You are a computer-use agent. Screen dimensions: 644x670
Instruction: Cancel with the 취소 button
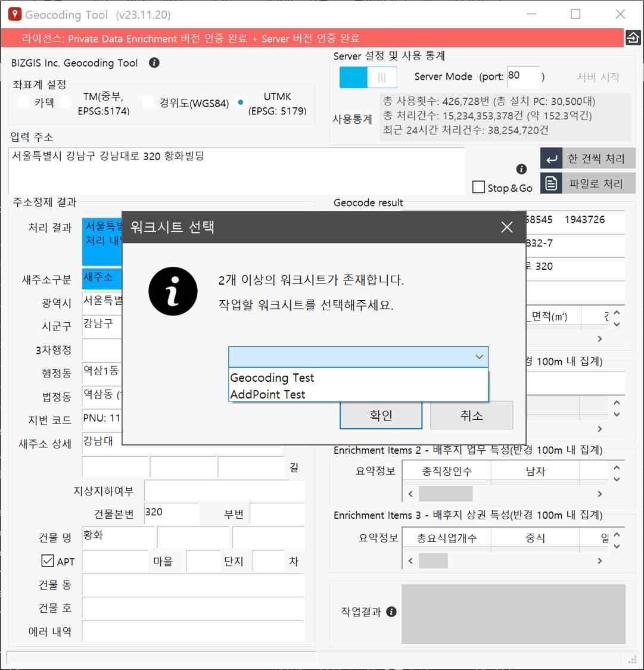[471, 415]
